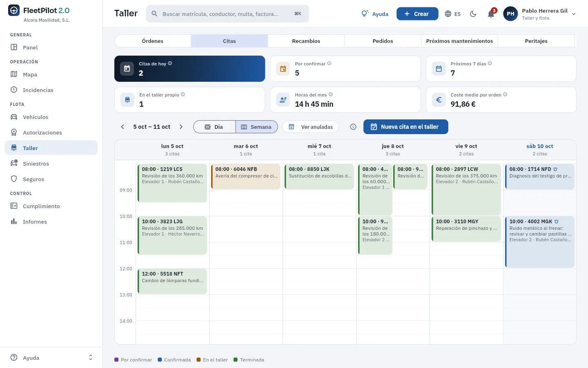This screenshot has width=588, height=368.
Task: Select Por confirmar card
Action: (345, 69)
